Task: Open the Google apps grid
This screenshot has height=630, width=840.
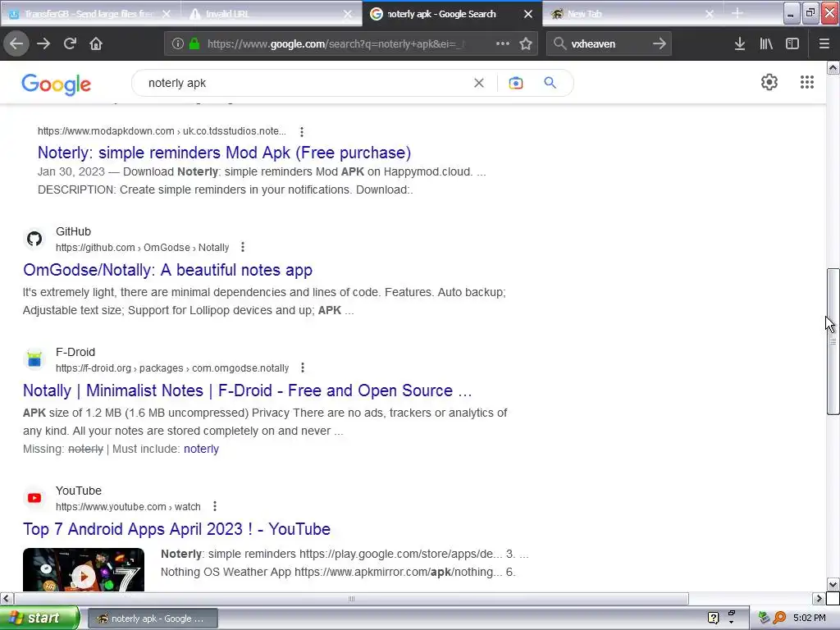Action: coord(807,82)
